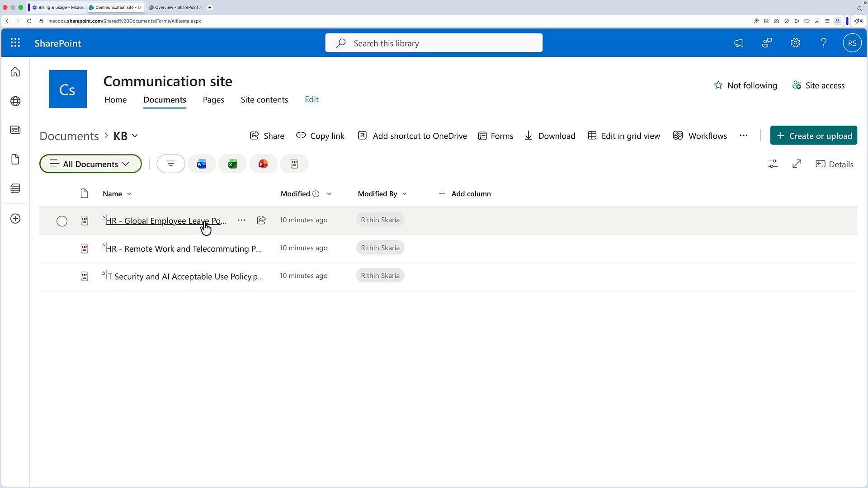Open My lists icon in left rail
Viewport: 868px width, 488px height.
[15, 188]
